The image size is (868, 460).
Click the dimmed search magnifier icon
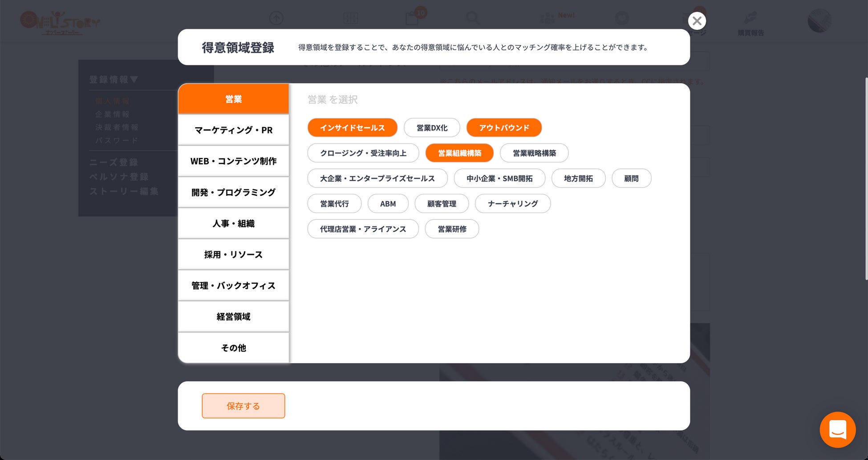tap(472, 18)
